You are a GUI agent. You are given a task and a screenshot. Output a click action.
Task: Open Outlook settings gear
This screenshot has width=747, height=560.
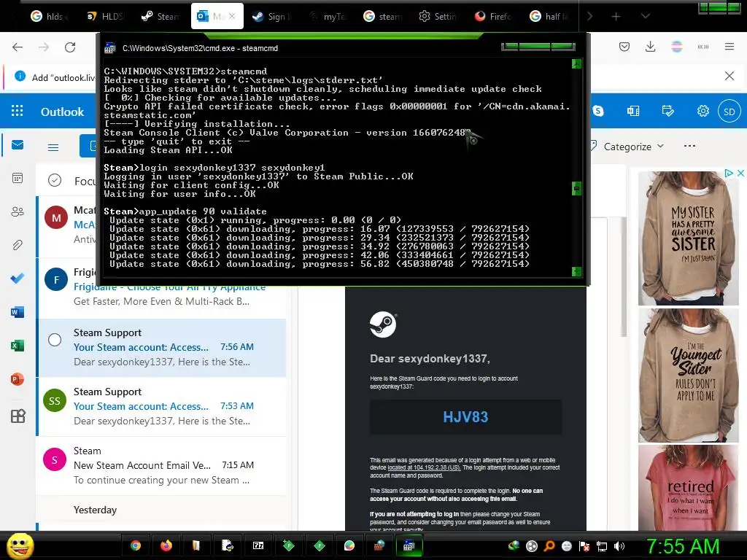pos(703,111)
